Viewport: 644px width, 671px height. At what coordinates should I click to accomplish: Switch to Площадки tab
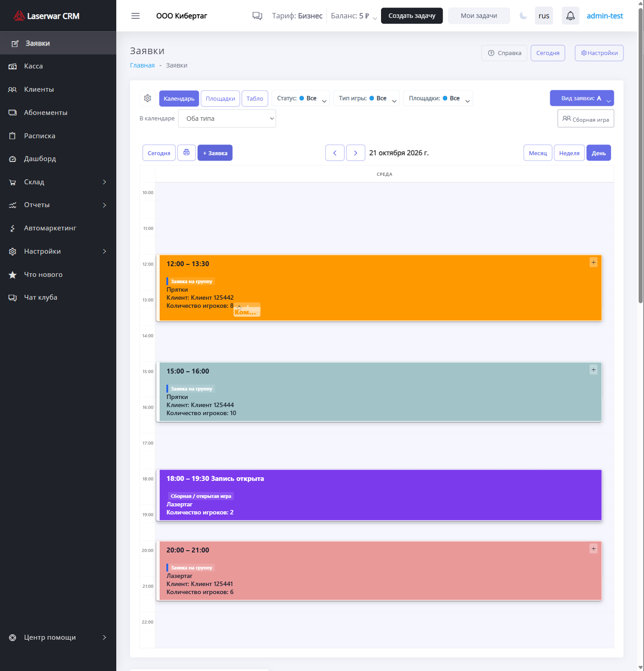pyautogui.click(x=220, y=98)
